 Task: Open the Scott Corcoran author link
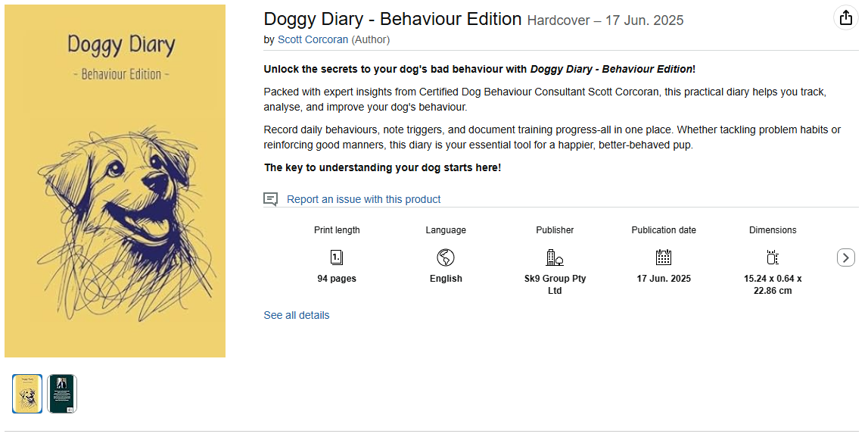(313, 39)
